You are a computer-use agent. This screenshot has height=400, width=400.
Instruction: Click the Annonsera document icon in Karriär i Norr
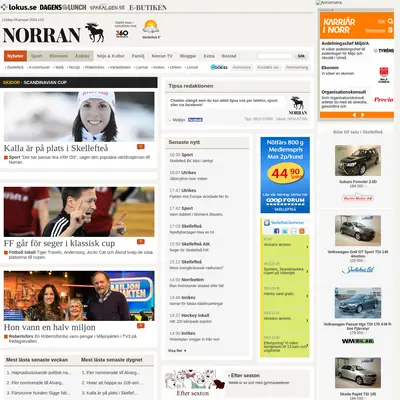point(390,30)
